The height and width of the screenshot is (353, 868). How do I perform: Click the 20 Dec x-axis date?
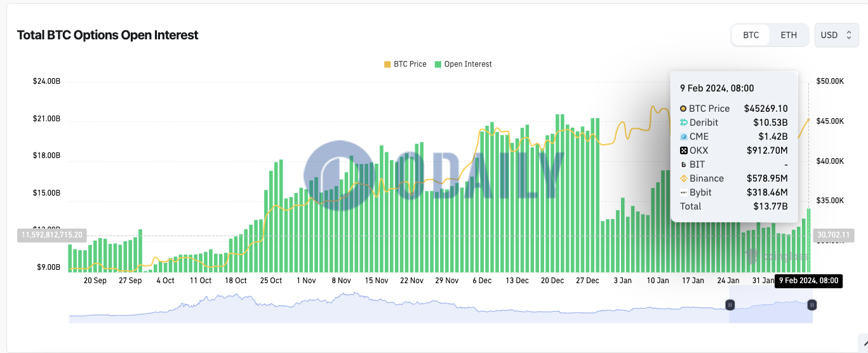point(552,280)
